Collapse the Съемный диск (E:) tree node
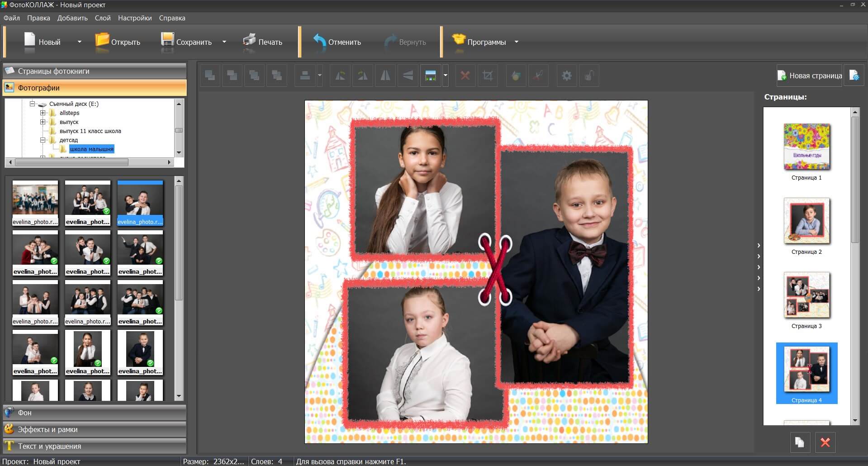The image size is (868, 466). [33, 104]
